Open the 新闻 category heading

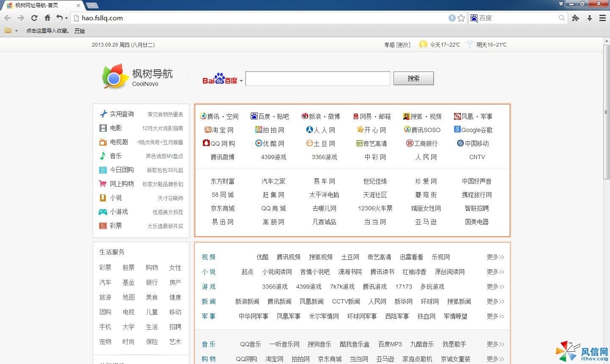coord(208,301)
